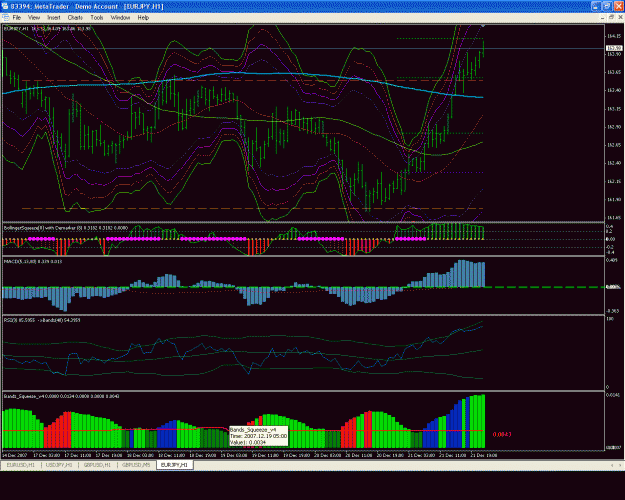The height and width of the screenshot is (500, 625).
Task: Click the 14 Dec 2007 date label
Action: (14, 455)
